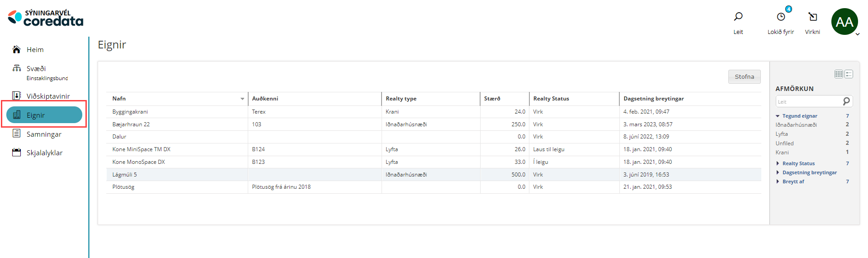Select Eignir in the sidebar
The width and height of the screenshot is (868, 258).
pos(44,115)
